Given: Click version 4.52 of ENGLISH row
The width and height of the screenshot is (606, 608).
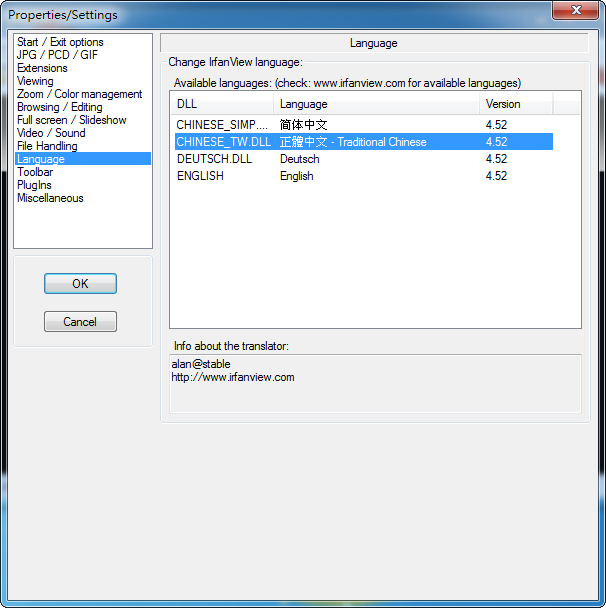Looking at the screenshot, I should [x=496, y=176].
